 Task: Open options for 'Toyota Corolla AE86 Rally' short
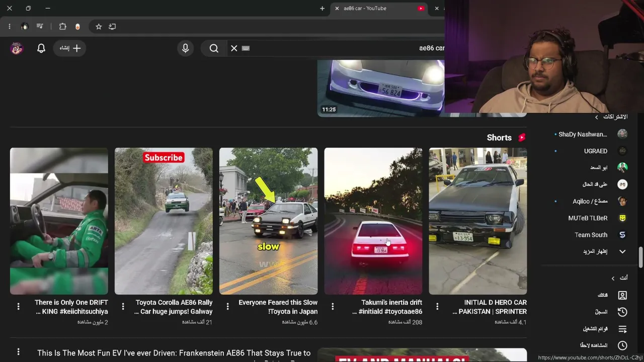click(123, 306)
